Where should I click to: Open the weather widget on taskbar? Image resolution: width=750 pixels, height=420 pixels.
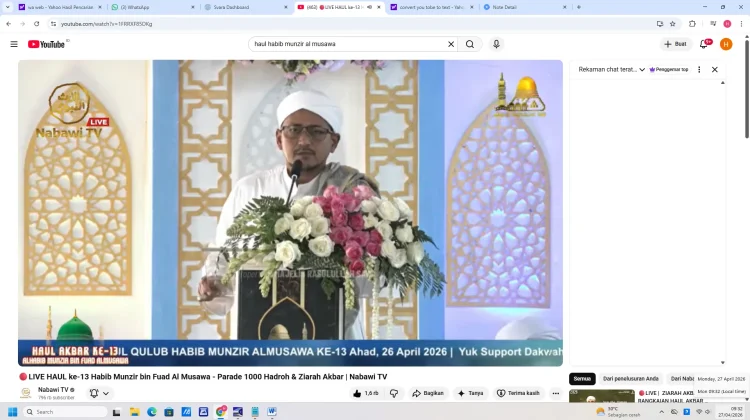pyautogui.click(x=618, y=412)
